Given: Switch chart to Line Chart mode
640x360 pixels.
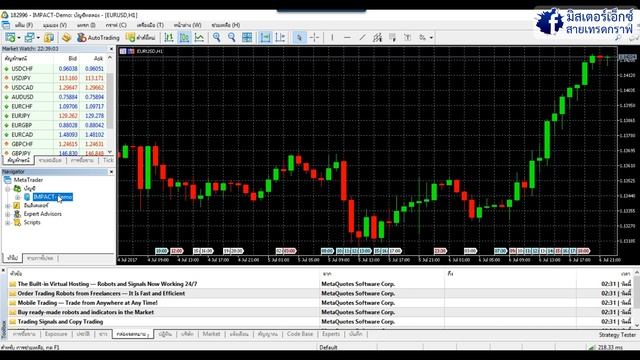Looking at the screenshot, I should (x=199, y=38).
